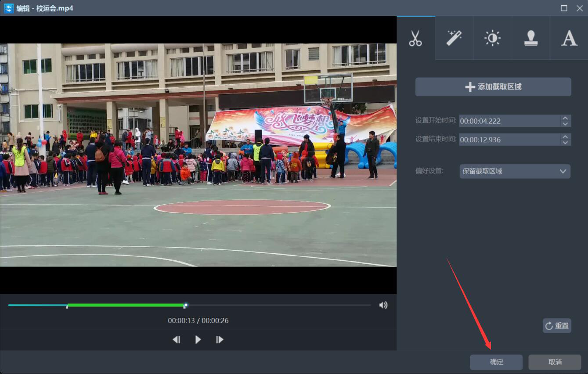Increase start time with up arrow
The image size is (588, 374).
[x=566, y=118]
